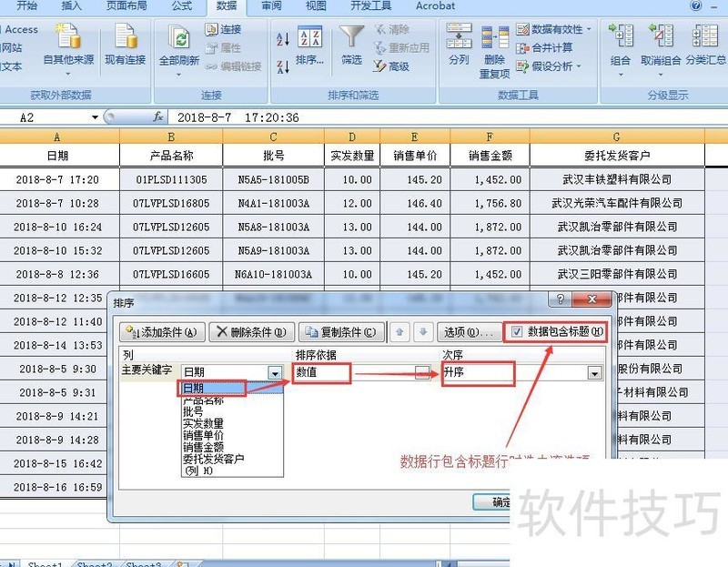Expand the Sort On (排序依据) dropdown
Viewport: 728px width, 567px height.
coord(422,372)
